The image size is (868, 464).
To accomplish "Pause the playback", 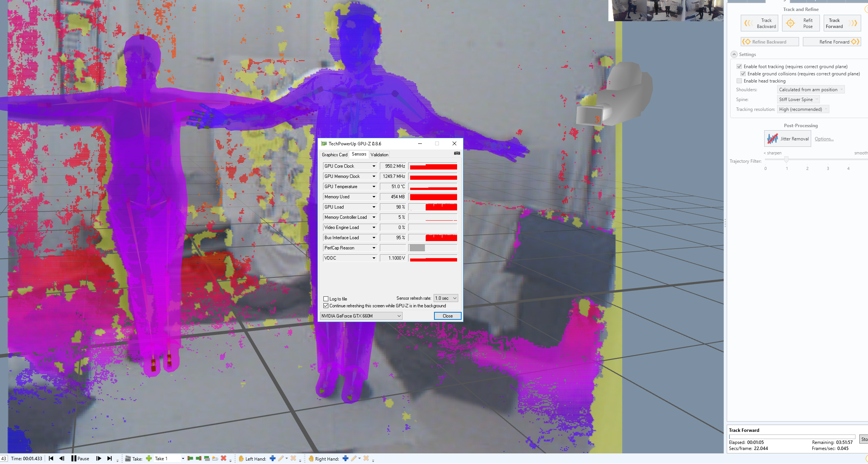I will 80,458.
